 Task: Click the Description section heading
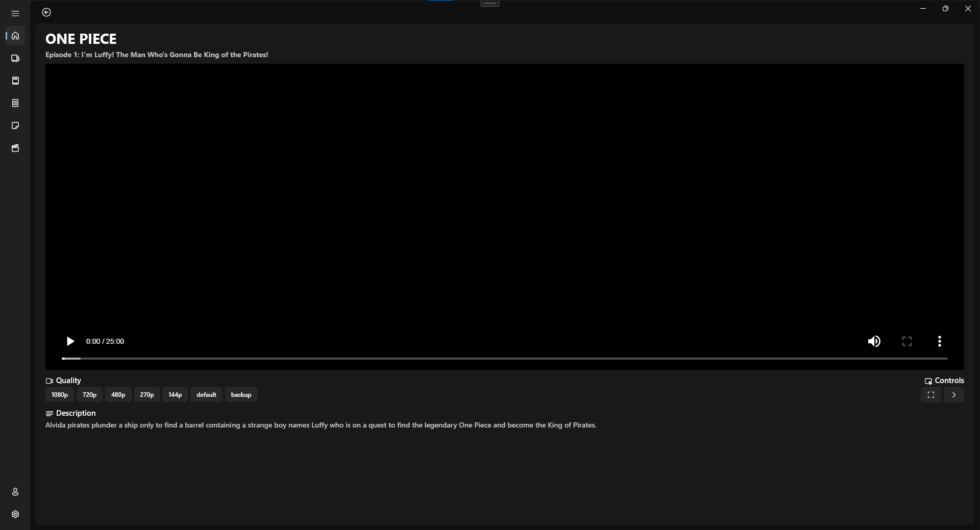(70, 413)
